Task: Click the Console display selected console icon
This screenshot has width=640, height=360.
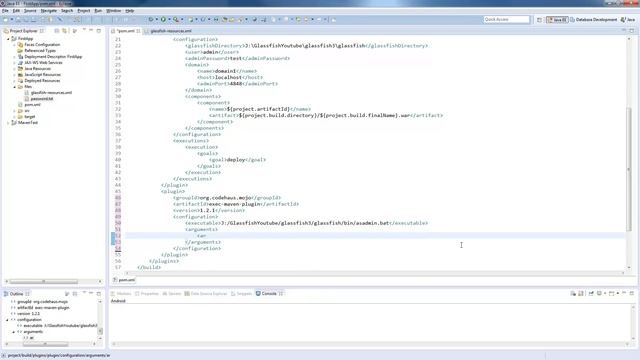Action: [599, 293]
